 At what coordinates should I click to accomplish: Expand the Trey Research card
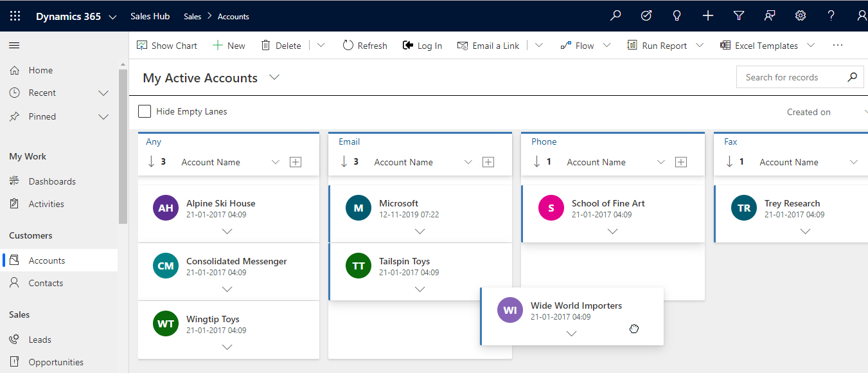[805, 232]
